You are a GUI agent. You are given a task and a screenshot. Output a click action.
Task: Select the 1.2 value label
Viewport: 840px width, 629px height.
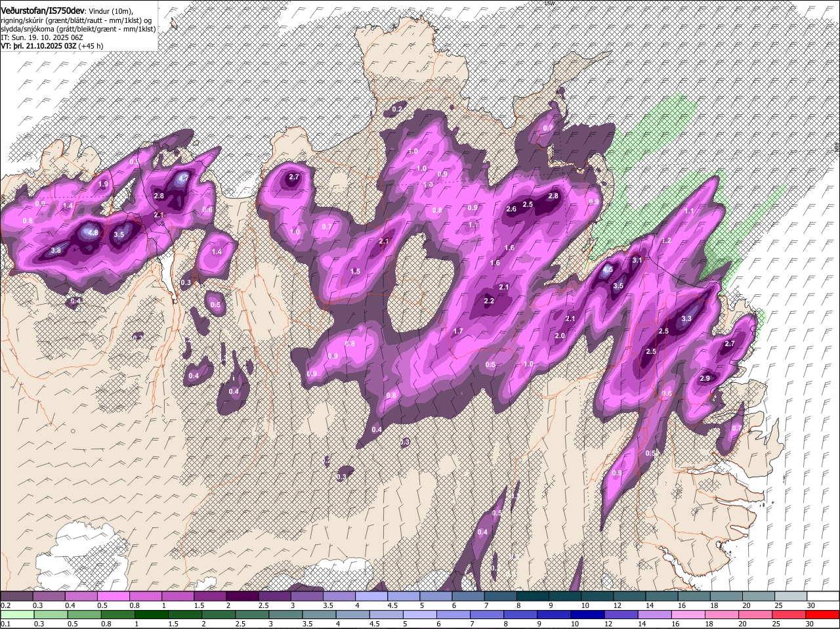(x=667, y=241)
